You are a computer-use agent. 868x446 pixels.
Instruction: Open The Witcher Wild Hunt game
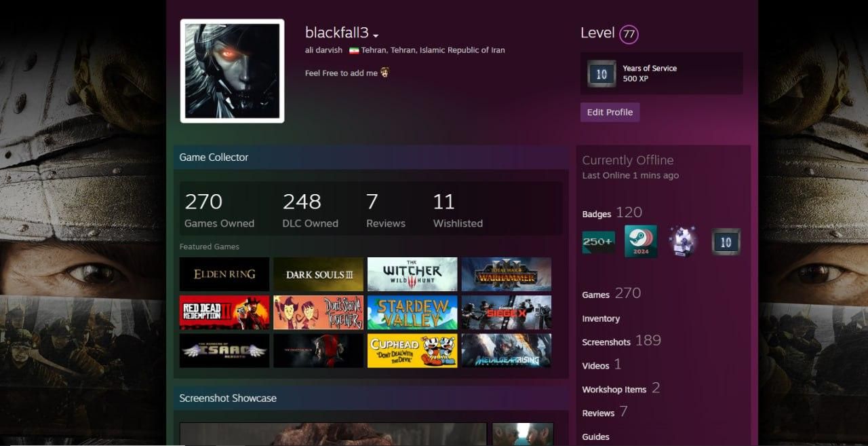click(412, 274)
